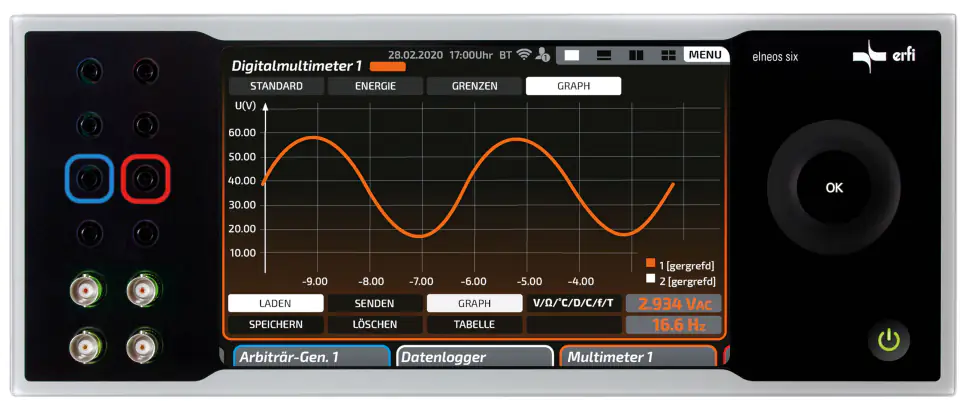
Task: Tap the BT Bluetooth indicator
Action: [506, 55]
